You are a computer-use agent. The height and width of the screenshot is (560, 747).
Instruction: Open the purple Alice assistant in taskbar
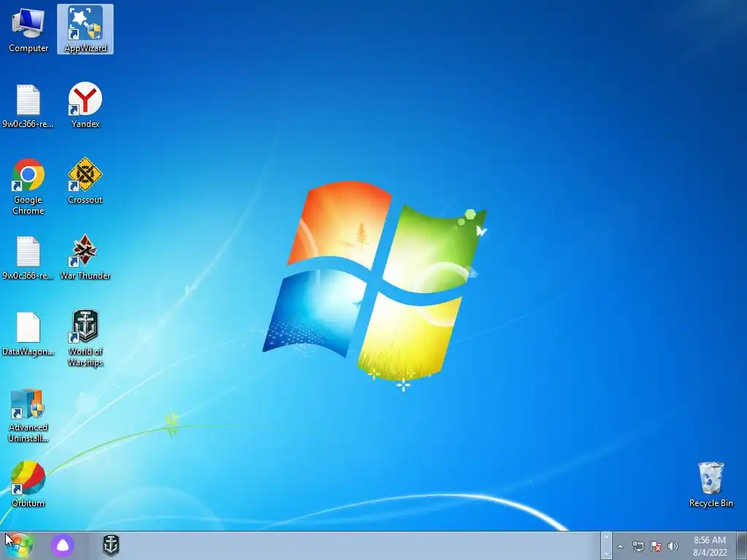click(x=63, y=545)
